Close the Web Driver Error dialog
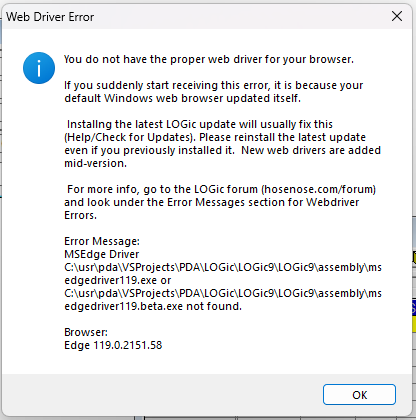This screenshot has height=420, width=416. tap(397, 16)
